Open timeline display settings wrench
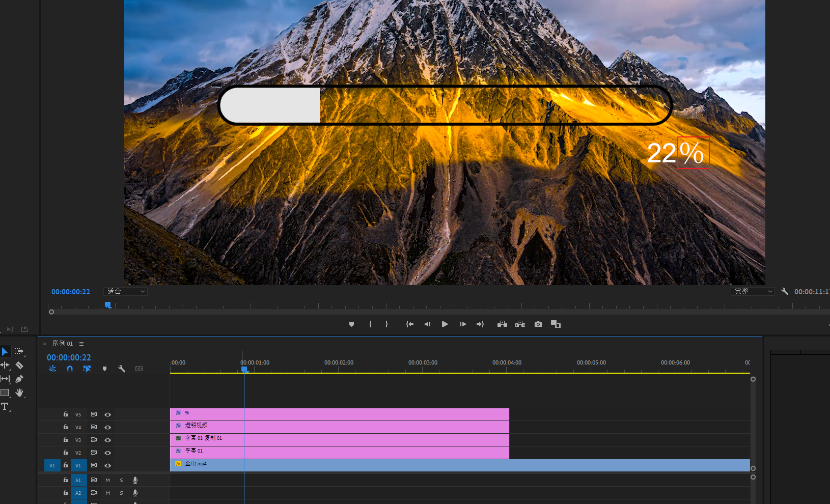 click(122, 369)
